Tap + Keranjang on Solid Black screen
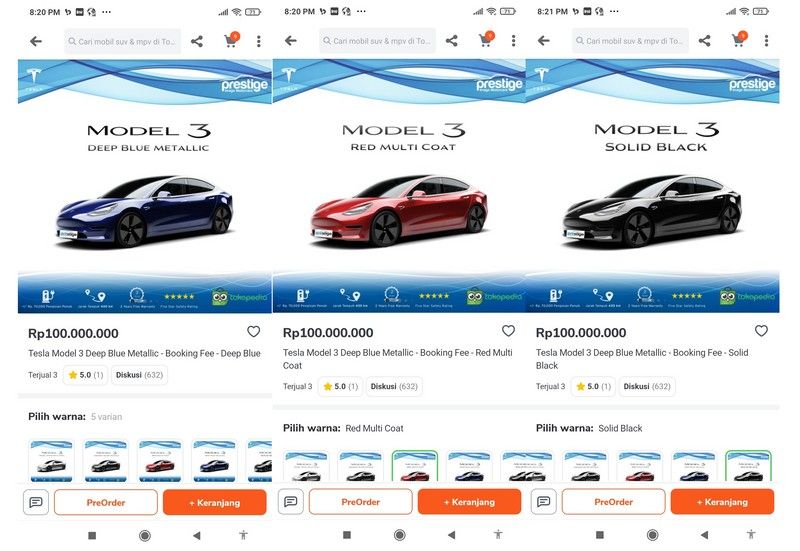800x551 pixels. (x=722, y=502)
